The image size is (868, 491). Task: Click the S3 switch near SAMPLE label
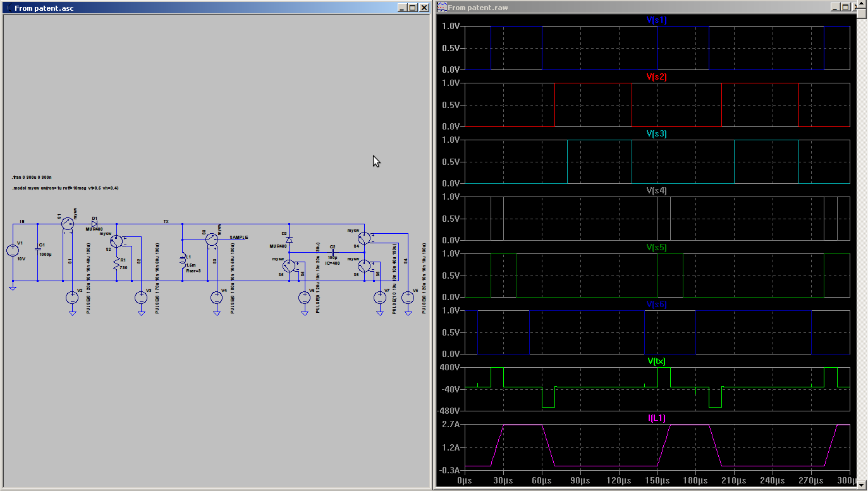pos(212,239)
